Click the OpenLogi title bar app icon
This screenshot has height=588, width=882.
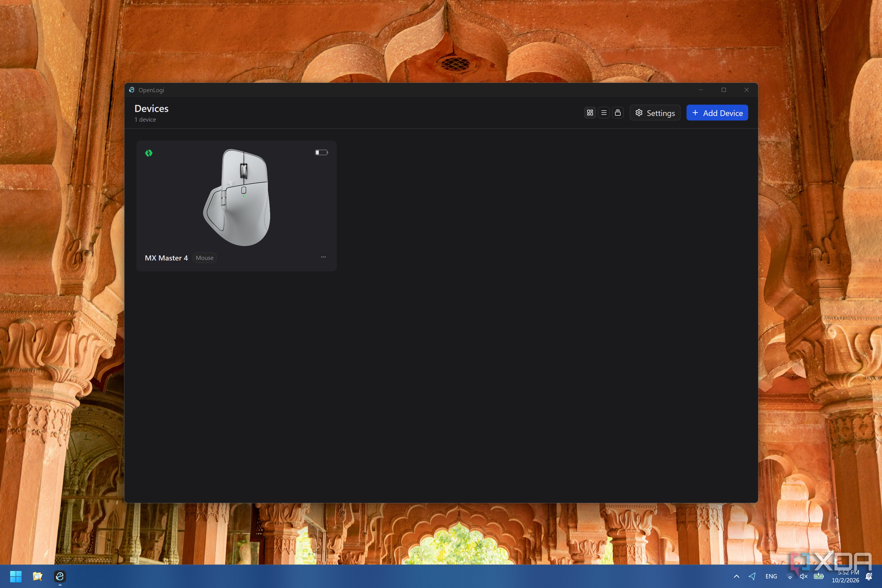coord(132,90)
